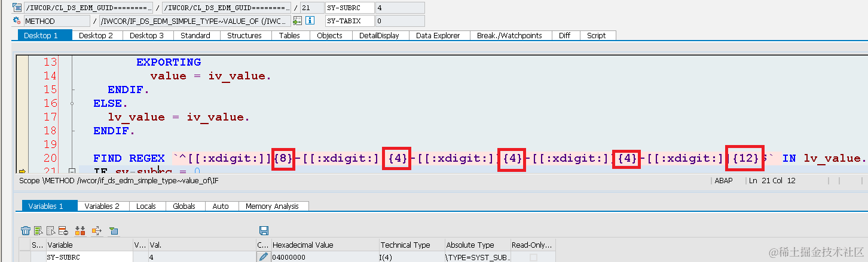Viewport: 868px width, 262px height.
Task: Open the Tables tab
Action: pos(290,35)
